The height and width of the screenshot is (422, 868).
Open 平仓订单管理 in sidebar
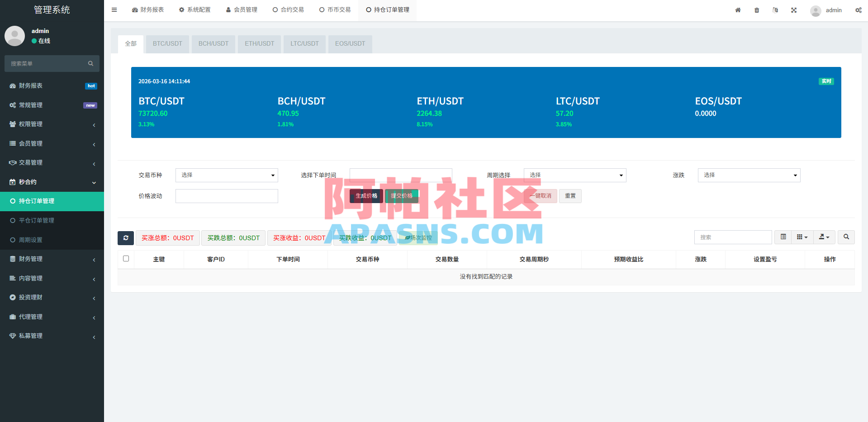[x=52, y=220]
